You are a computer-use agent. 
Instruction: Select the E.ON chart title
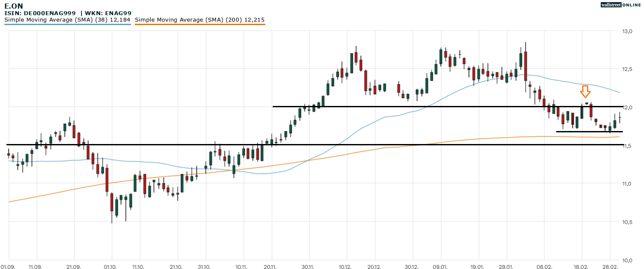pyautogui.click(x=14, y=6)
